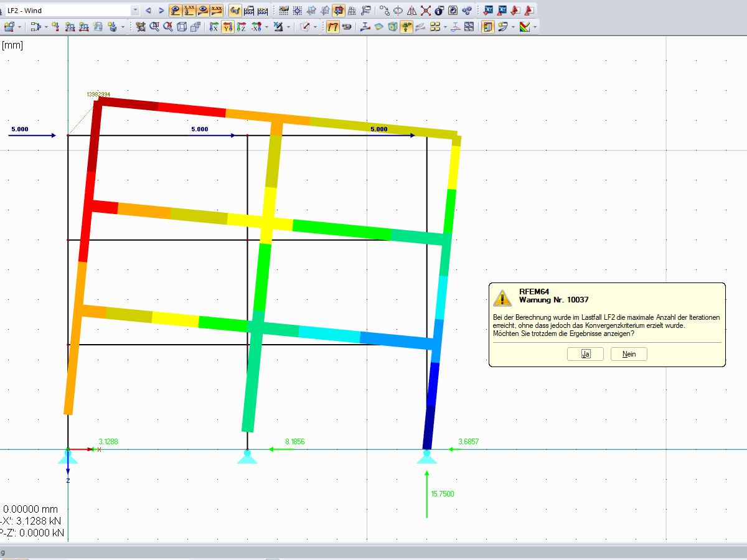This screenshot has height=560, width=747.
Task: Expand dropdown next to the connect-boxes icon
Action: [x=47, y=27]
